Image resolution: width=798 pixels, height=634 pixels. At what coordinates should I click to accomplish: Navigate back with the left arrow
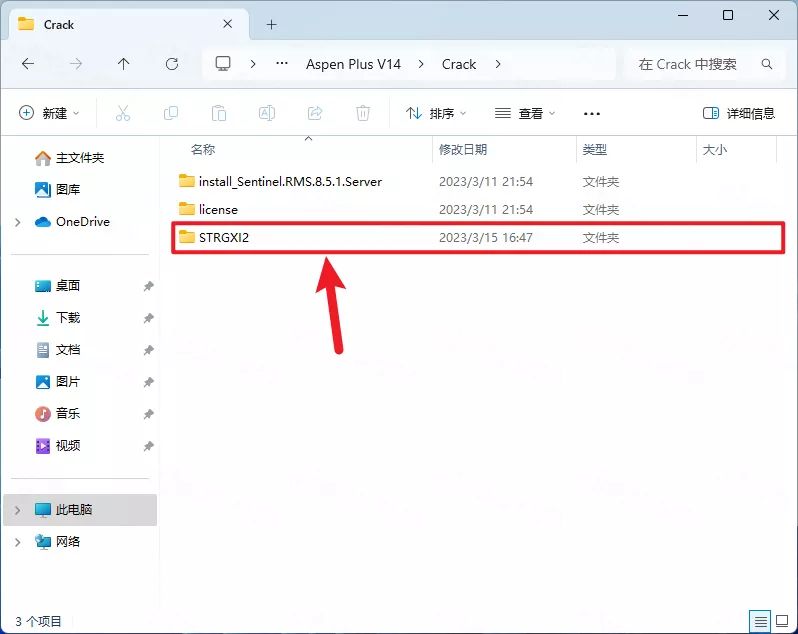pos(28,64)
